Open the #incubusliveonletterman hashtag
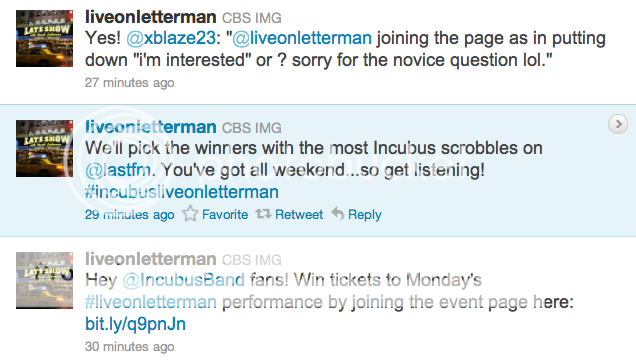This screenshot has height=363, width=636. click(x=182, y=192)
